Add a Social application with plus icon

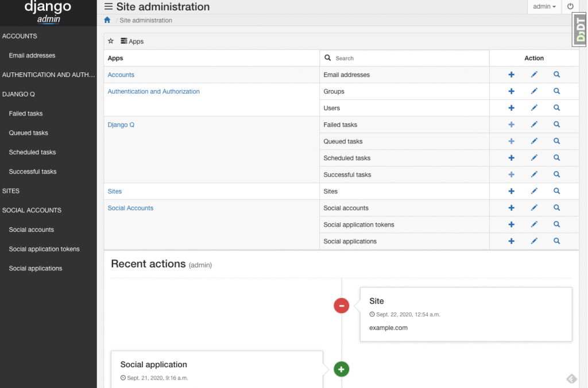(511, 241)
